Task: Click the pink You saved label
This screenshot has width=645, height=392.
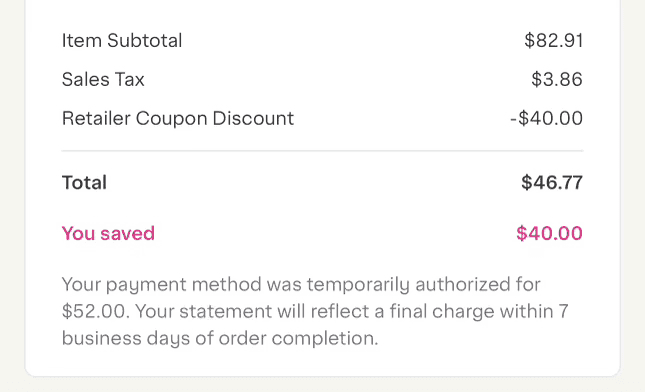Action: tap(108, 234)
